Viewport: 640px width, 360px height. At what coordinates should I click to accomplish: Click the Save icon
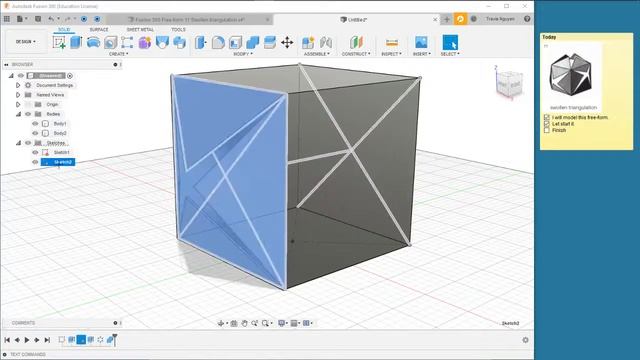click(x=38, y=19)
